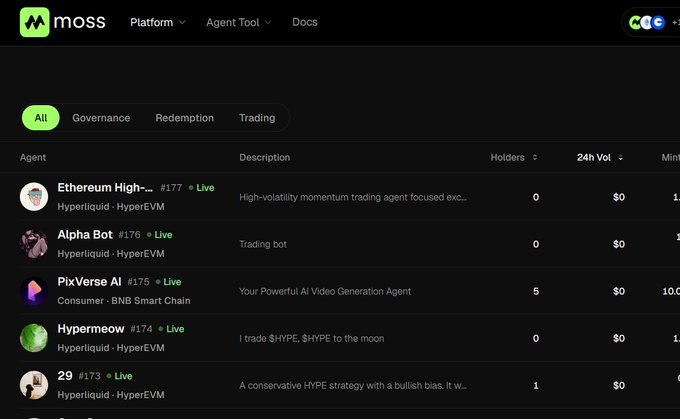Select the All filter tab
Image resolution: width=680 pixels, height=419 pixels.
41,118
